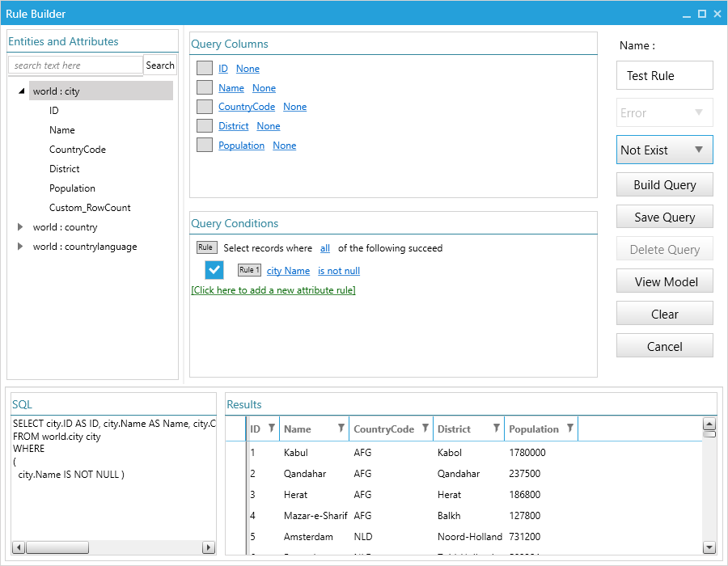The width and height of the screenshot is (728, 566).
Task: Click the CountryCode column filter funnel
Action: coord(425,428)
